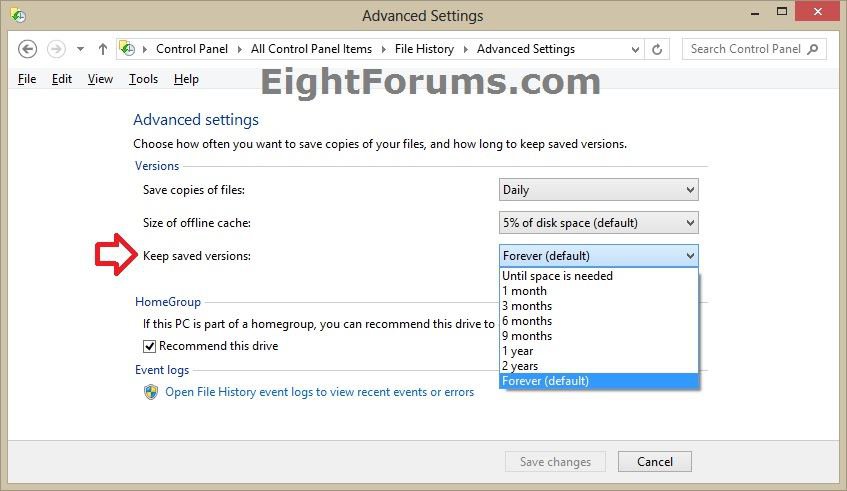Choose Forever (default) in the list
847x491 pixels.
[599, 381]
